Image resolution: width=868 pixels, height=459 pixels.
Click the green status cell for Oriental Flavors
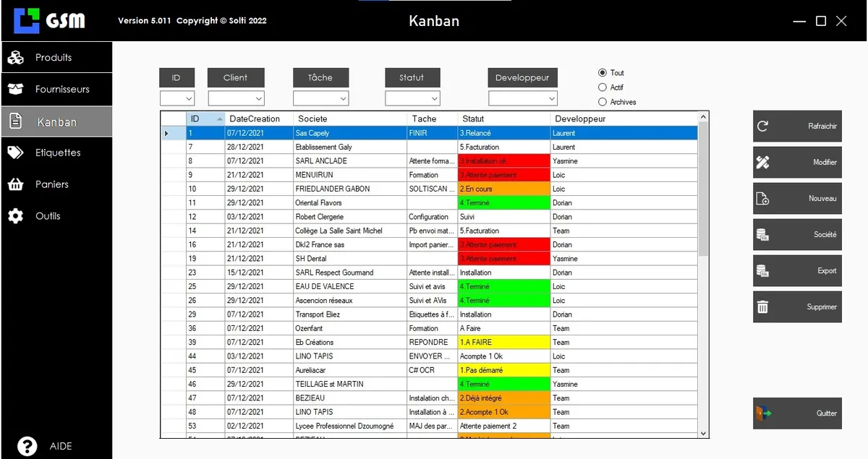pos(503,203)
